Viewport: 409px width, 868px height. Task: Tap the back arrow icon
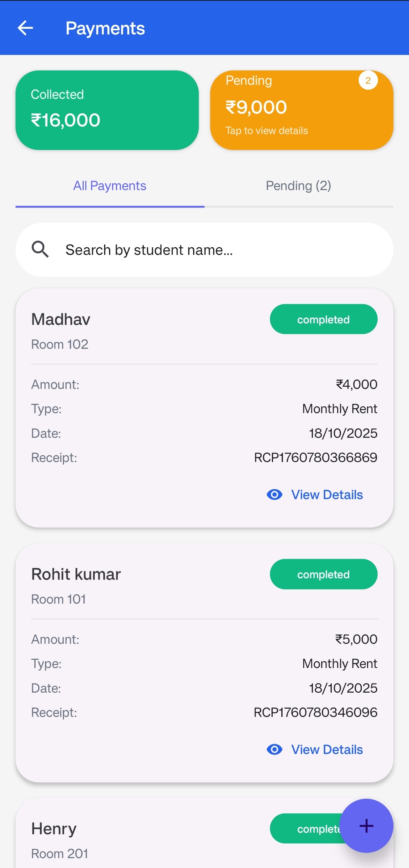click(25, 28)
